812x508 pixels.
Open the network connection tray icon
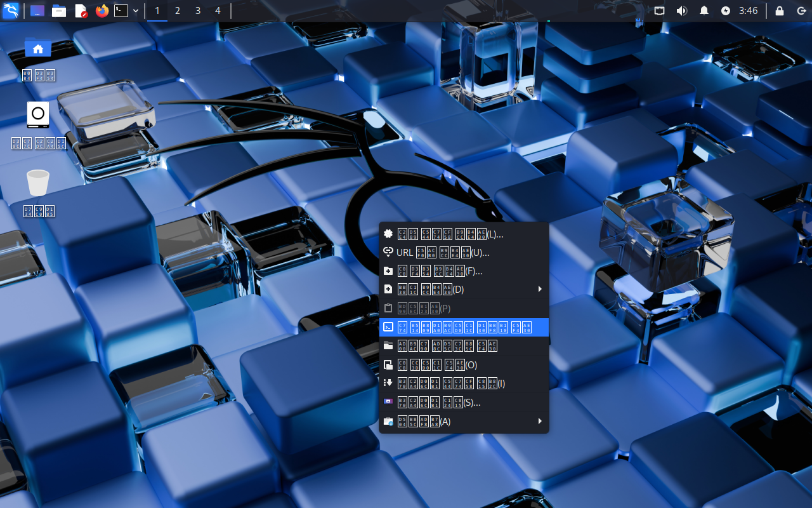point(660,11)
